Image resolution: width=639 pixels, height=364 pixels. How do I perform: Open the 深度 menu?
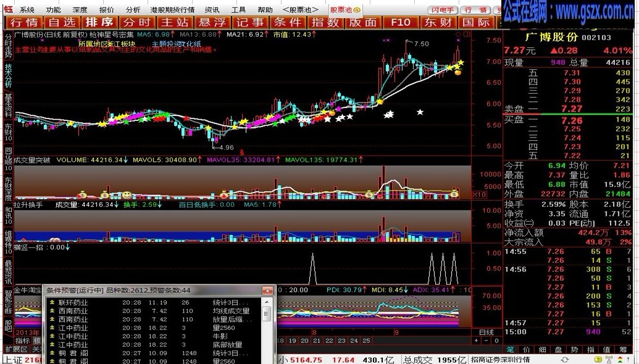click(80, 10)
